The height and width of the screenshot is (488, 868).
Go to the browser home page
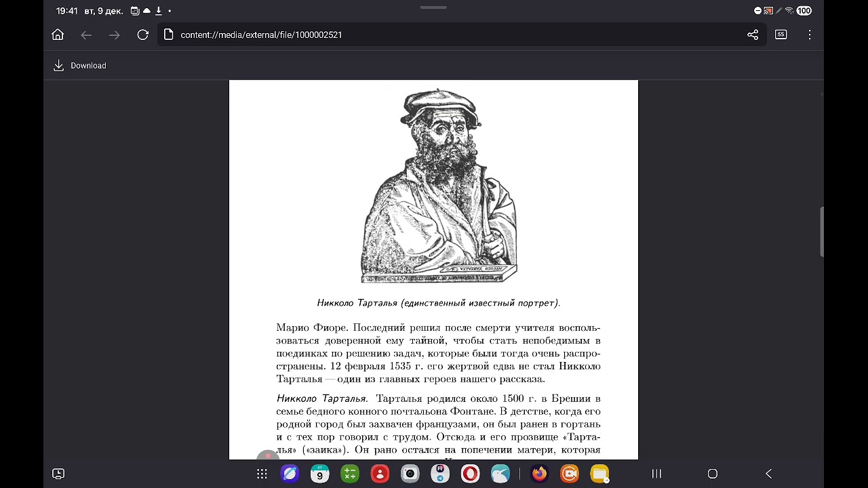[x=58, y=35]
